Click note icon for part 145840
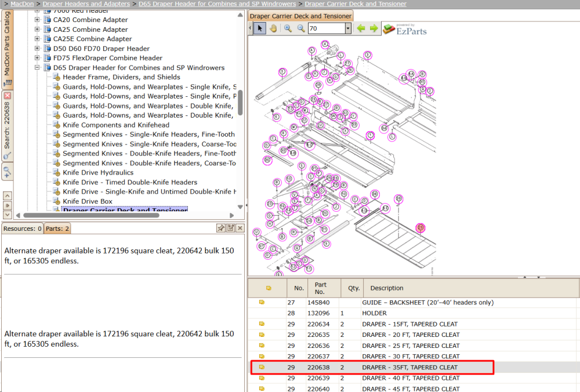The height and width of the screenshot is (392, 580). click(262, 302)
